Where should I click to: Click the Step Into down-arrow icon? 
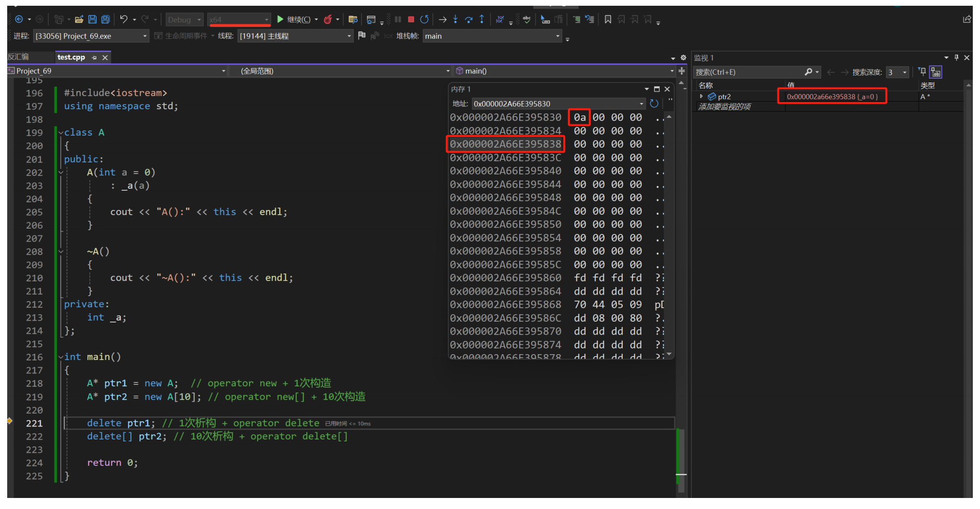pos(455,19)
